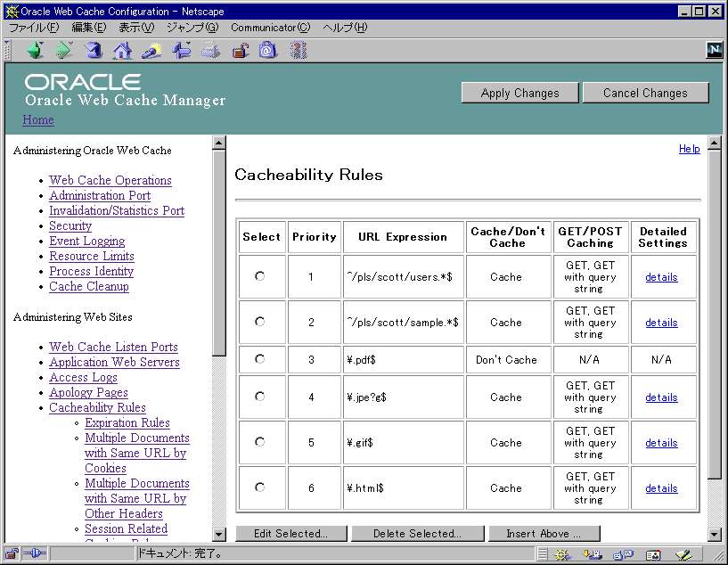Click main content scrollbar down arrow

(715, 535)
